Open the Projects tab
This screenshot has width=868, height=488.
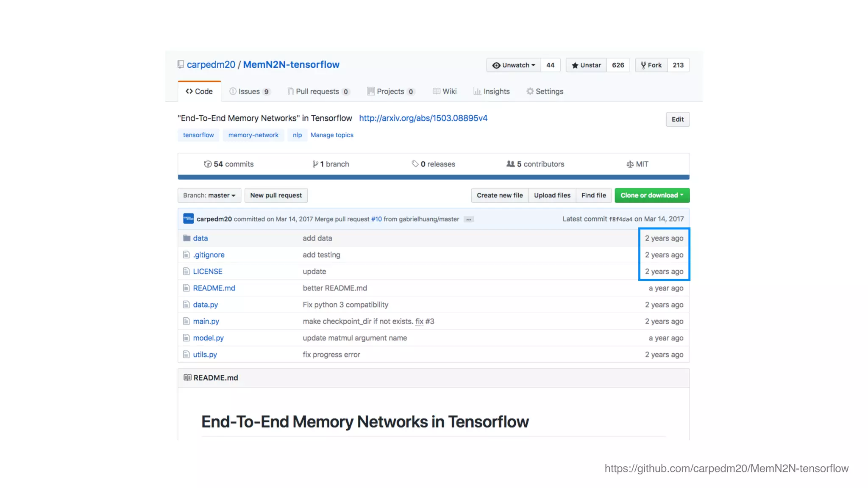(391, 91)
